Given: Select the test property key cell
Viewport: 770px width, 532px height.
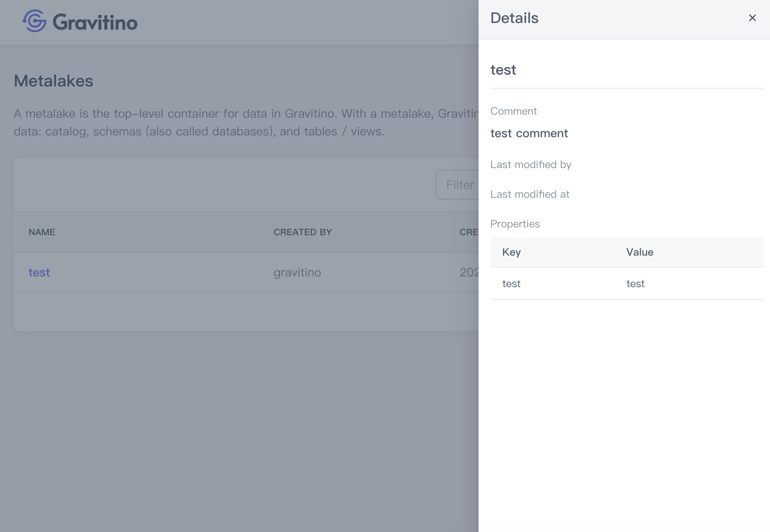Looking at the screenshot, I should (x=511, y=284).
